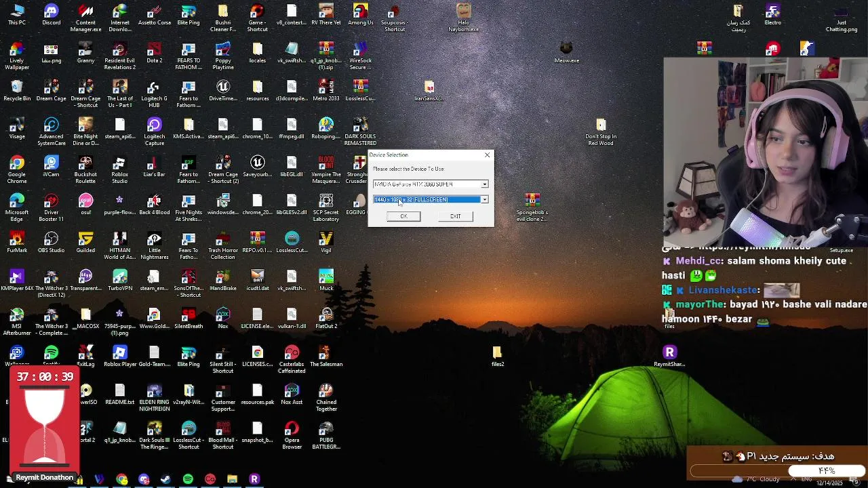Select The Salesman desktop icon

(326, 357)
